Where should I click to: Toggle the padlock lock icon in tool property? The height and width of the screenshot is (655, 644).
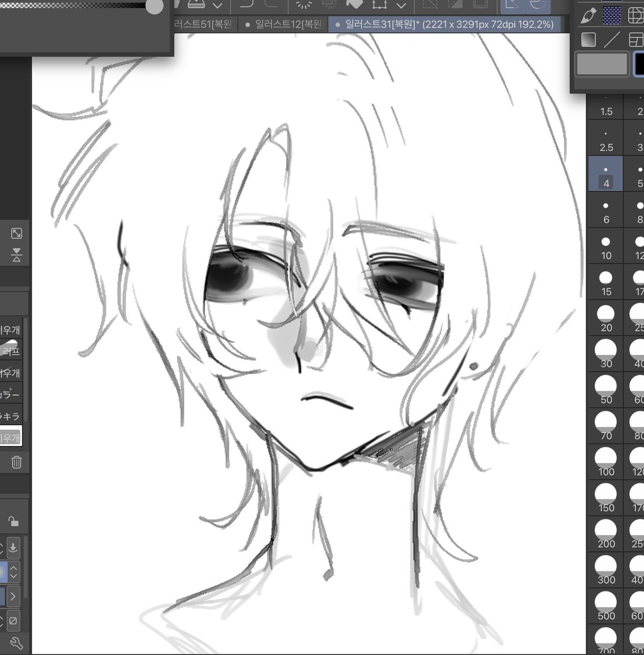[14, 521]
